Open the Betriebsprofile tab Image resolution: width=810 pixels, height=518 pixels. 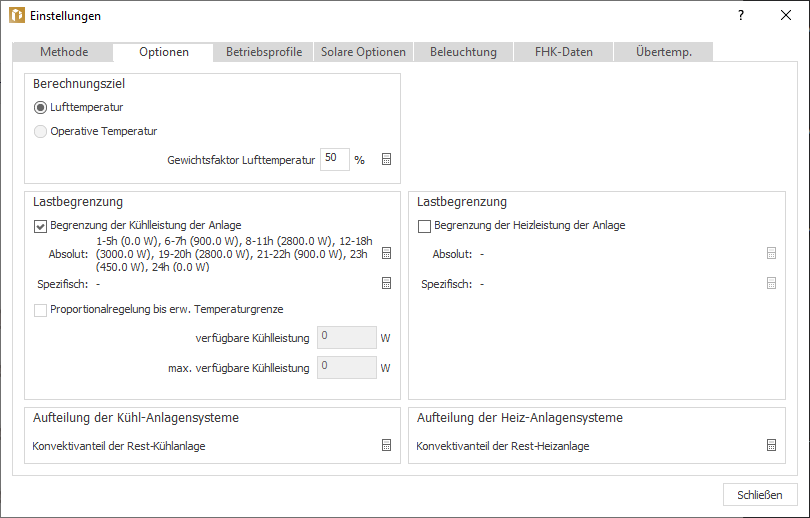pyautogui.click(x=264, y=52)
